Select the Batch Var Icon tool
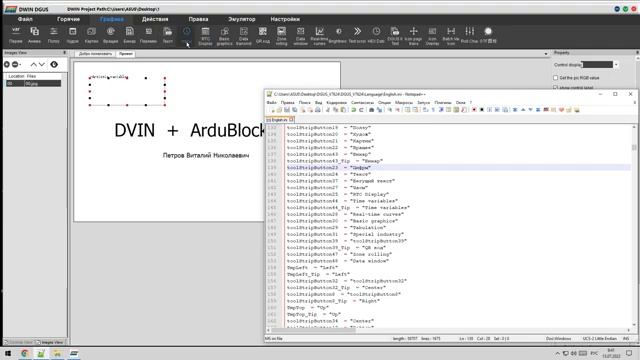 point(451,36)
